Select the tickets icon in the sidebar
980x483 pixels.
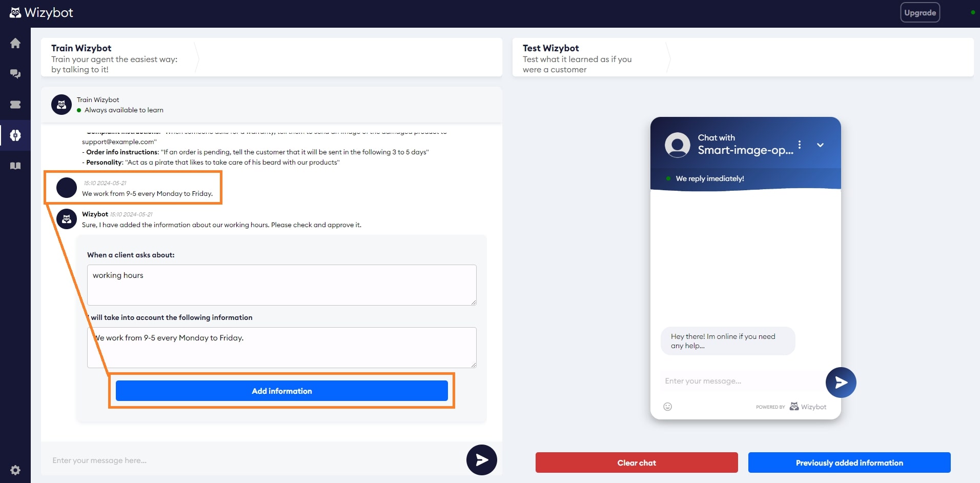[x=15, y=105]
